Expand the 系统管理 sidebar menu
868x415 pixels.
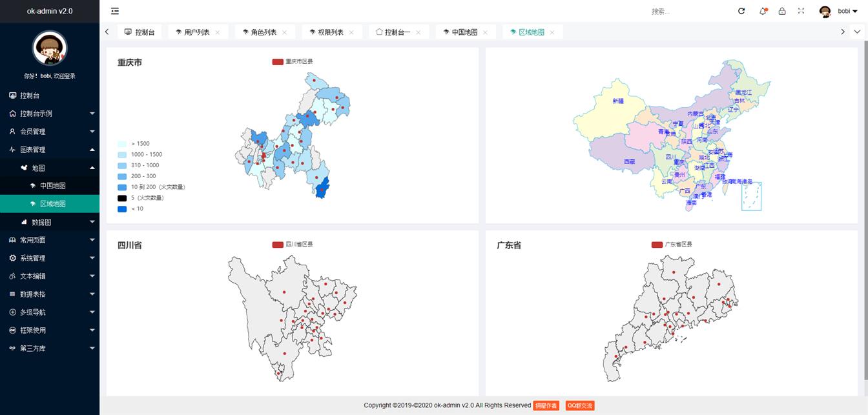[50, 258]
